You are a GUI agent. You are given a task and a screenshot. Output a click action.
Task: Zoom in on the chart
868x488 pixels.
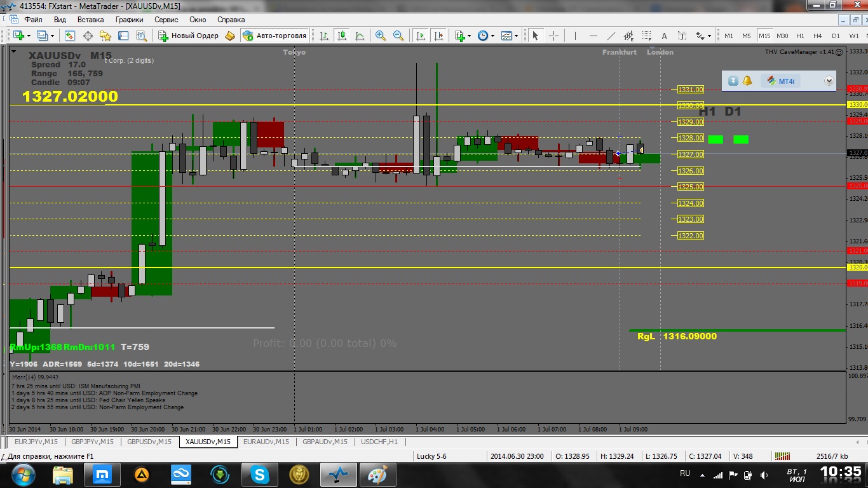click(381, 36)
